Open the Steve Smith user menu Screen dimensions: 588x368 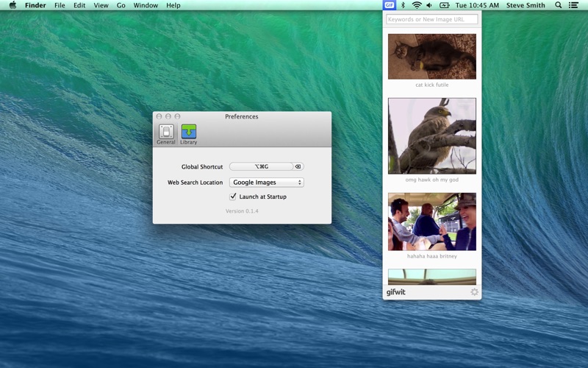pos(526,5)
